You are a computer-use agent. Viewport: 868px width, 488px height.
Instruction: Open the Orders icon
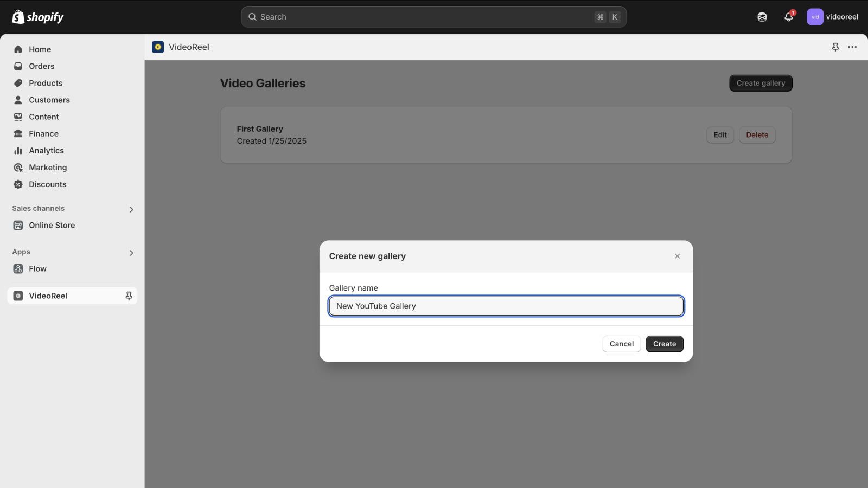point(18,66)
